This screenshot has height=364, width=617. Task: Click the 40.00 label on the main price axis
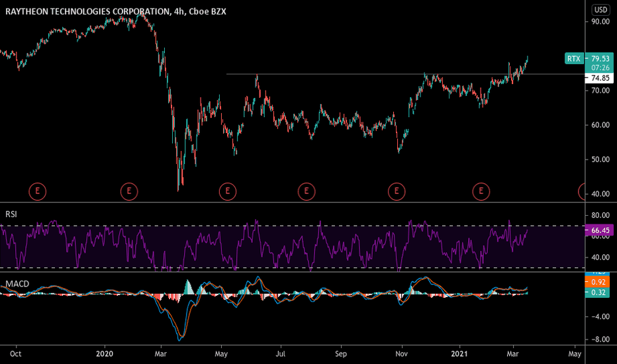pos(600,194)
